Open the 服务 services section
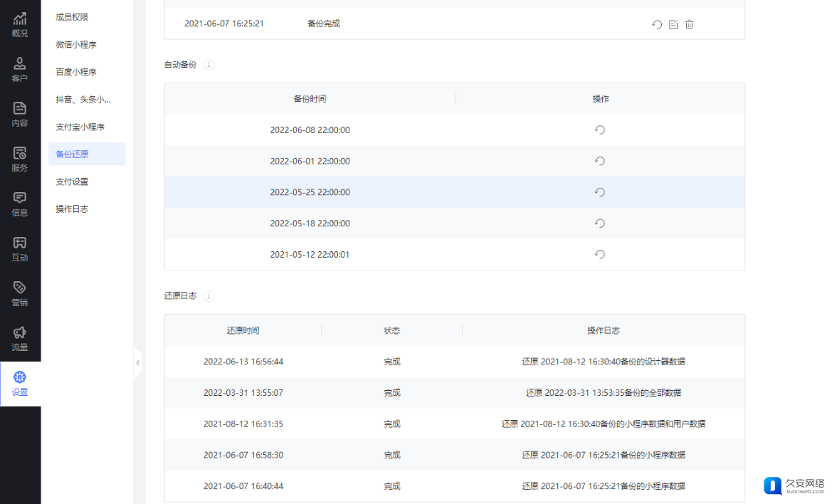837x504 pixels. coord(20,159)
